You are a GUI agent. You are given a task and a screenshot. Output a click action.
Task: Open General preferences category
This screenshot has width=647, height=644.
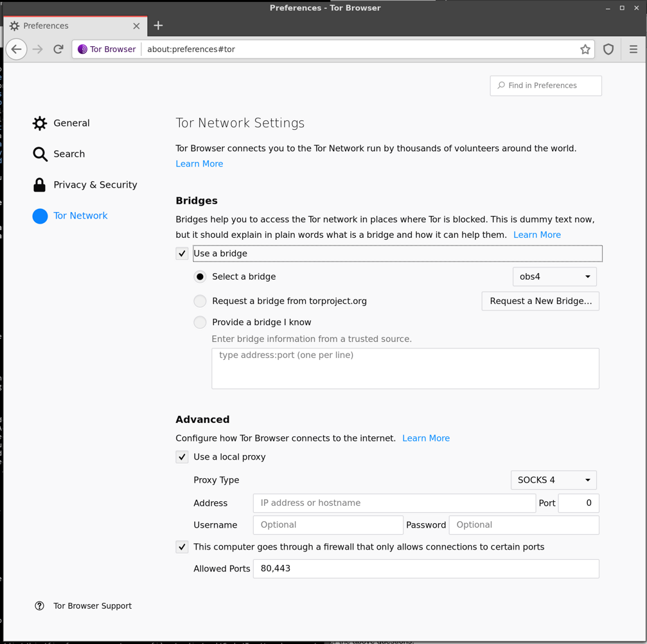click(x=71, y=123)
